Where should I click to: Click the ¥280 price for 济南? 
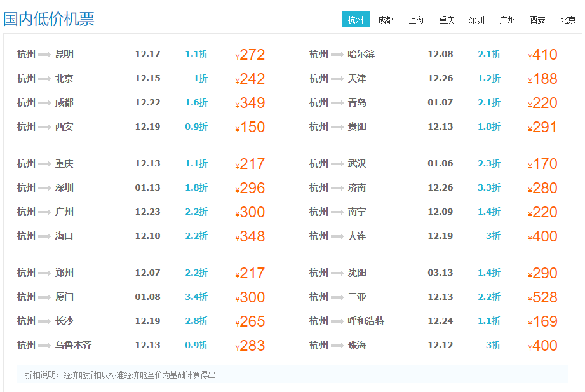click(x=542, y=188)
